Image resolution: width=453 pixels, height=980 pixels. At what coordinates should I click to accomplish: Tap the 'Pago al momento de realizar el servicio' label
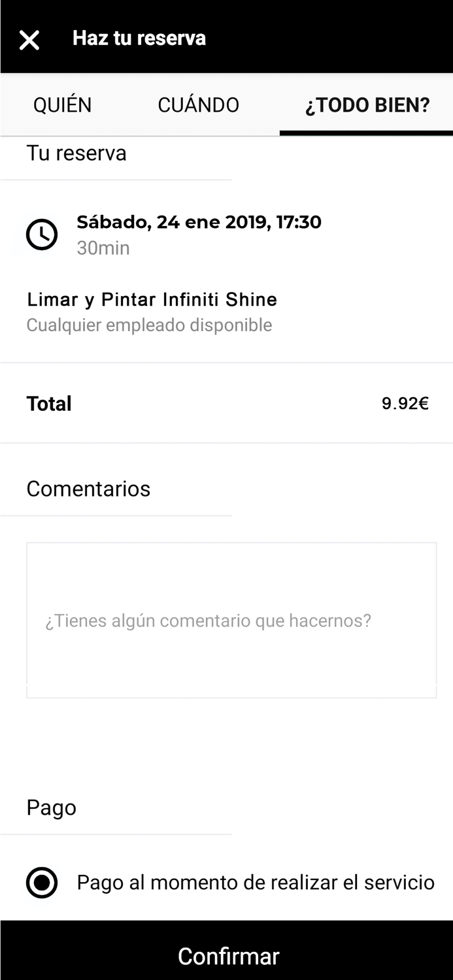pyautogui.click(x=256, y=883)
